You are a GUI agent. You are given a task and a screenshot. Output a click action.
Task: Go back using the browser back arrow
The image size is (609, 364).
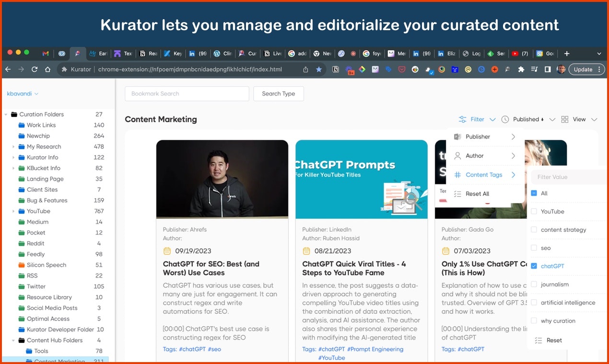pyautogui.click(x=8, y=69)
